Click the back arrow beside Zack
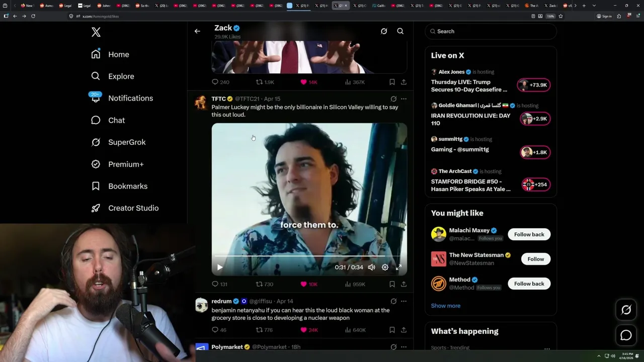Screen dimensions: 644x362 coord(197,31)
